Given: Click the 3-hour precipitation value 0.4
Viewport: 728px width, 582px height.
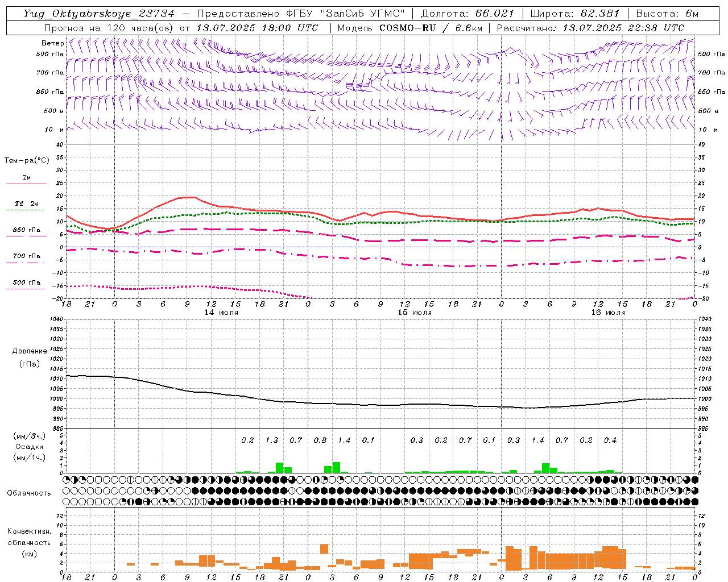Looking at the screenshot, I should coord(610,440).
